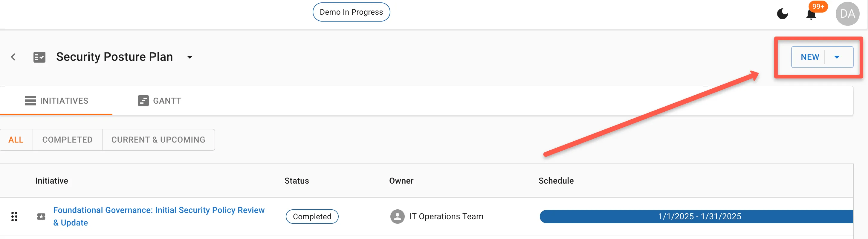Click the Completed status chip
868x239 pixels.
312,216
